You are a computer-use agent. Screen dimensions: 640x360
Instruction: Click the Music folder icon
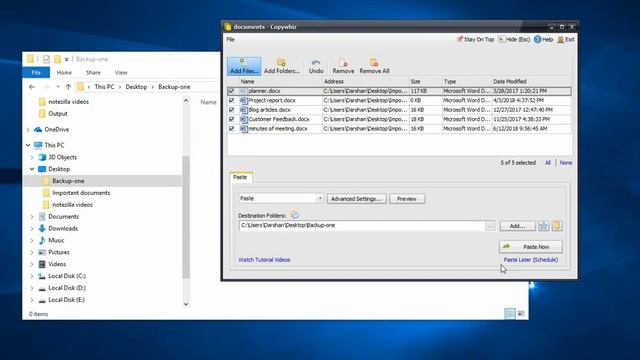tap(42, 240)
